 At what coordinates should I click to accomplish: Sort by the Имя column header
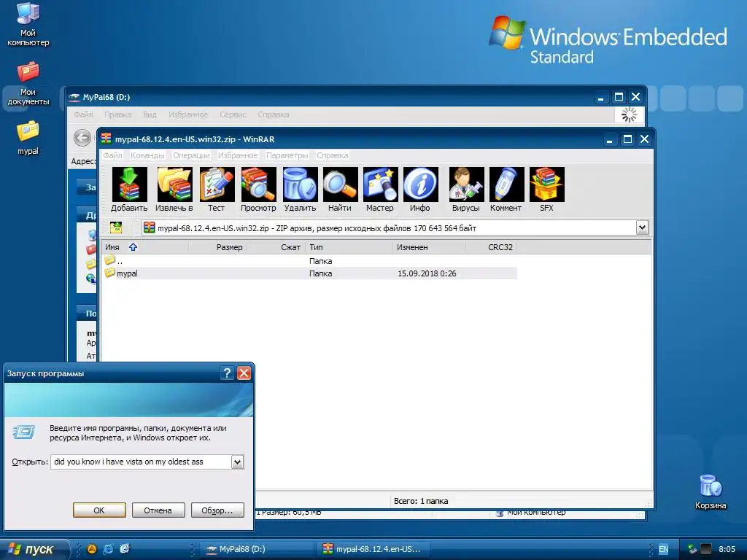[145, 247]
